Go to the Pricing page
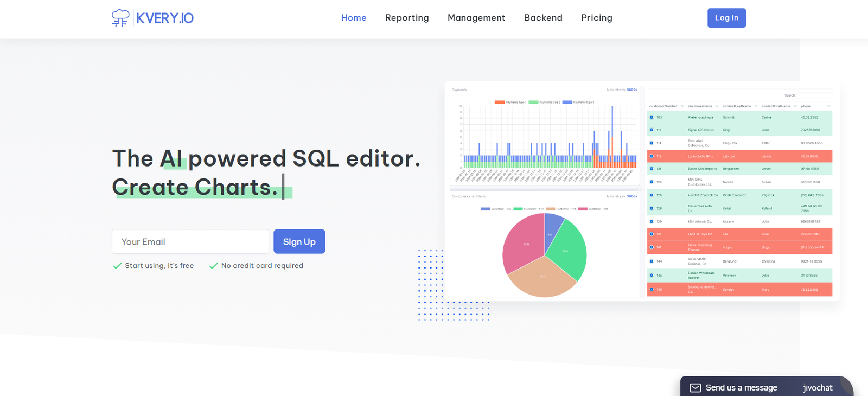Image resolution: width=868 pixels, height=396 pixels. point(596,18)
